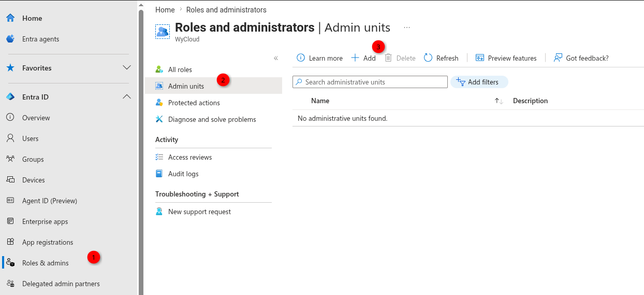Collapse the side menu double-chevron

(x=276, y=58)
